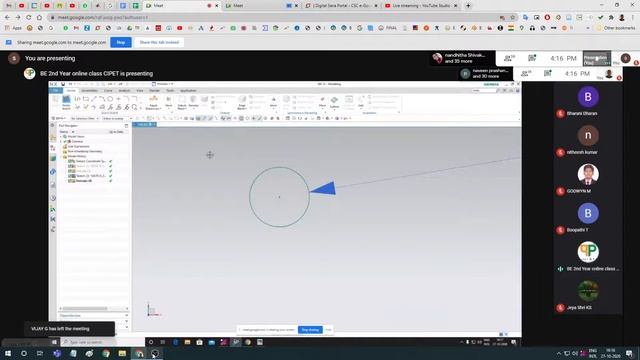Viewport: 640px width, 360px height.
Task: Switch to the Assemblies ribbon tab
Action: pos(89,90)
